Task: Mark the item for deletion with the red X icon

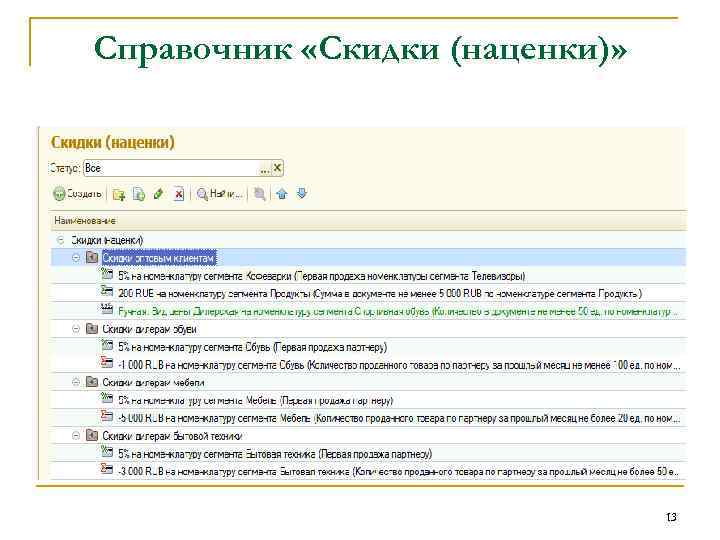Action: pos(179,194)
